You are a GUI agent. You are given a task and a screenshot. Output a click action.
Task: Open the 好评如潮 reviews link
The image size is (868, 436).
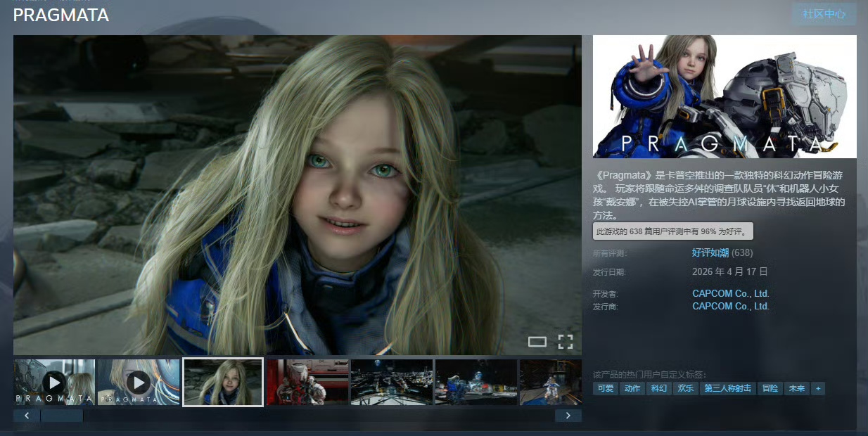(x=710, y=253)
